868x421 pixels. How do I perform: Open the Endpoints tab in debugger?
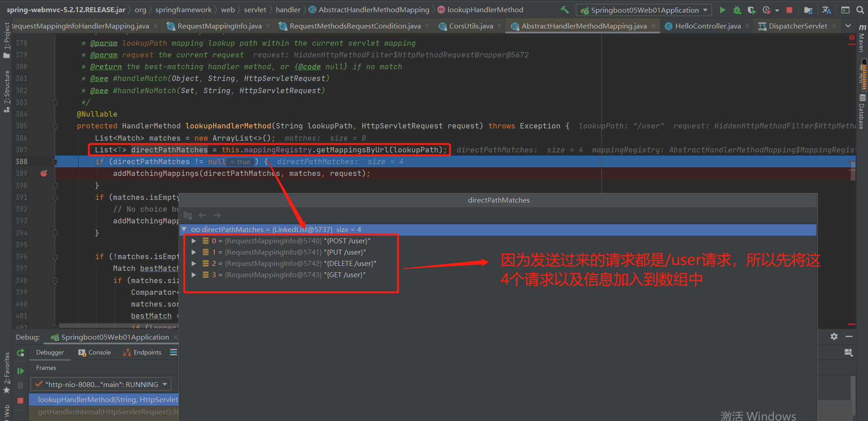coord(142,352)
